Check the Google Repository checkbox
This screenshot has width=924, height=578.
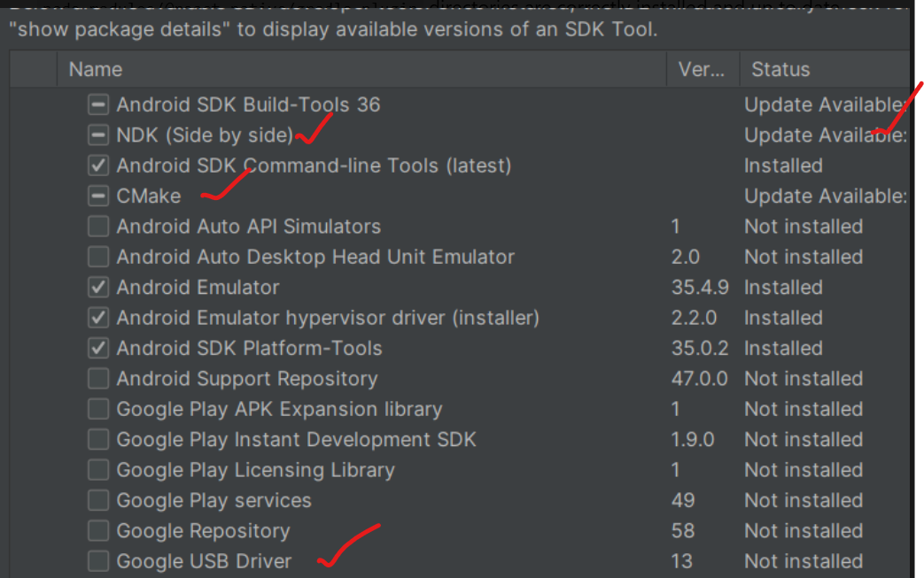(x=97, y=531)
